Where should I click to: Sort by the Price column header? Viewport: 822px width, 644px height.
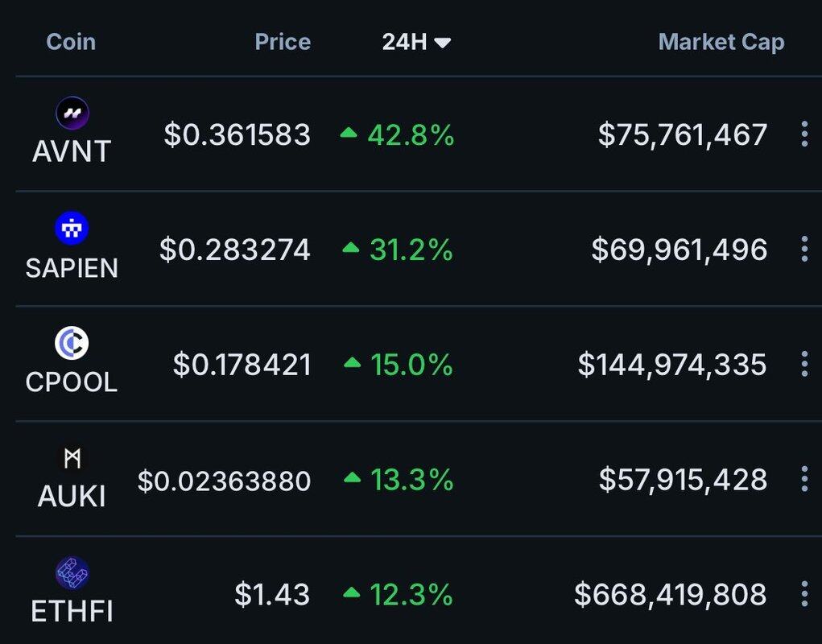(x=283, y=42)
